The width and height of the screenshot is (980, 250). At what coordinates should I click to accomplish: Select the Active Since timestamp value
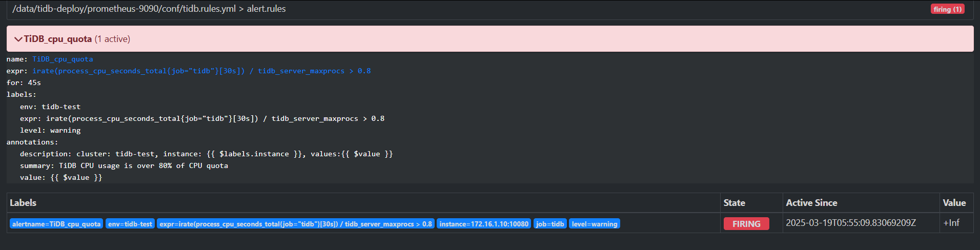(851, 223)
